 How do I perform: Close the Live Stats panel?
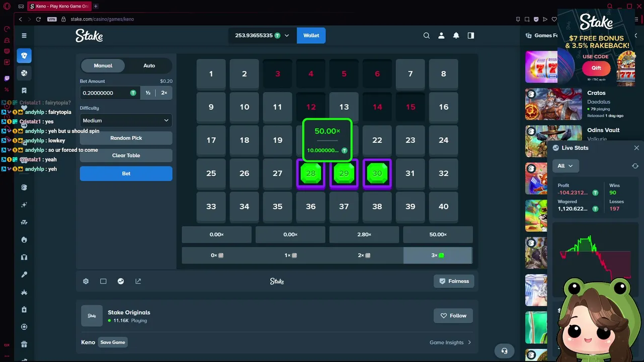(x=636, y=148)
